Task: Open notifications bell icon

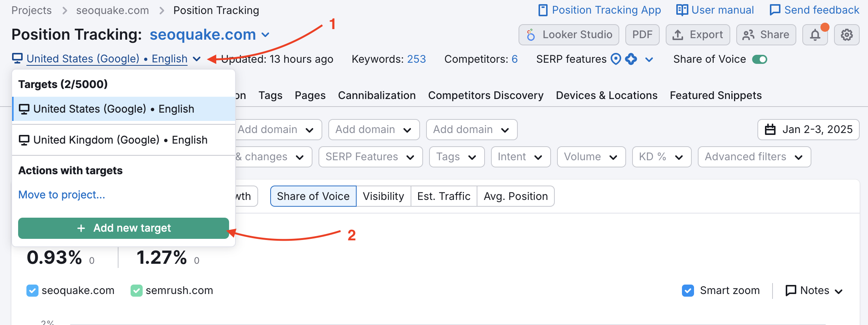Action: pyautogui.click(x=815, y=35)
